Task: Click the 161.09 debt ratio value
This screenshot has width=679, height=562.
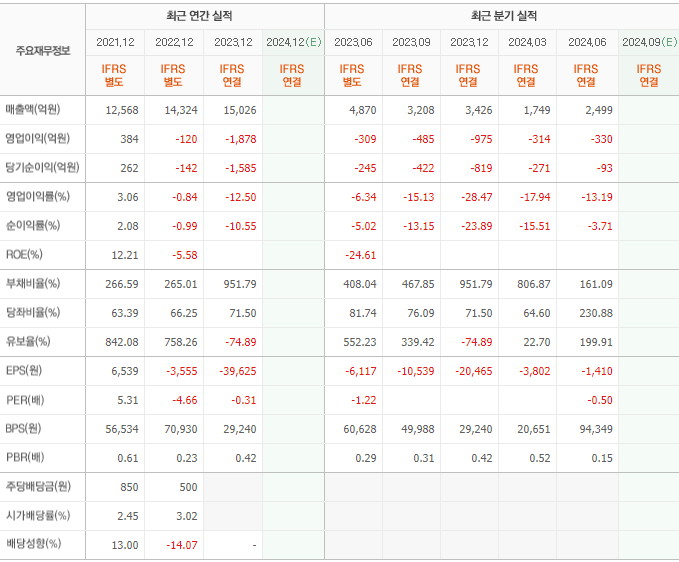Action: 596,284
